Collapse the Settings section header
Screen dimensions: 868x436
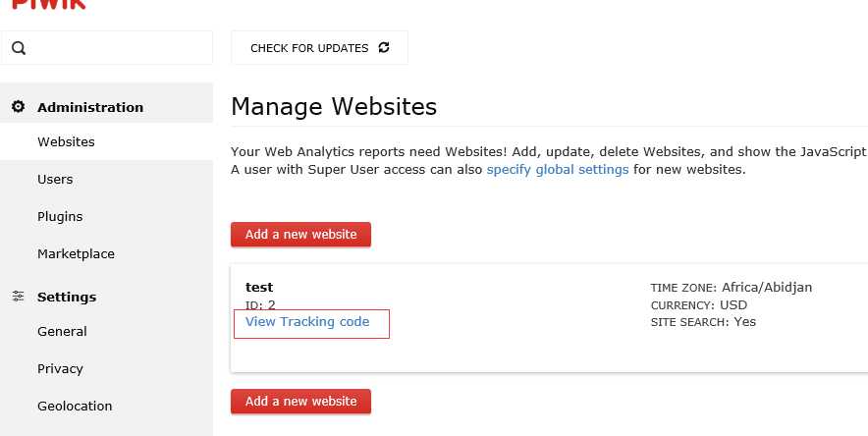pyautogui.click(x=67, y=297)
